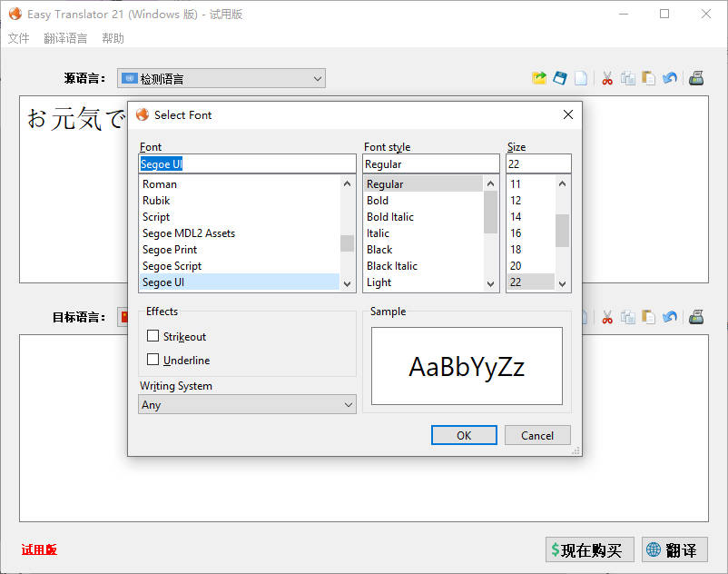Screen dimensions: 728x574
Task: Click the Font style input field
Action: (x=431, y=163)
